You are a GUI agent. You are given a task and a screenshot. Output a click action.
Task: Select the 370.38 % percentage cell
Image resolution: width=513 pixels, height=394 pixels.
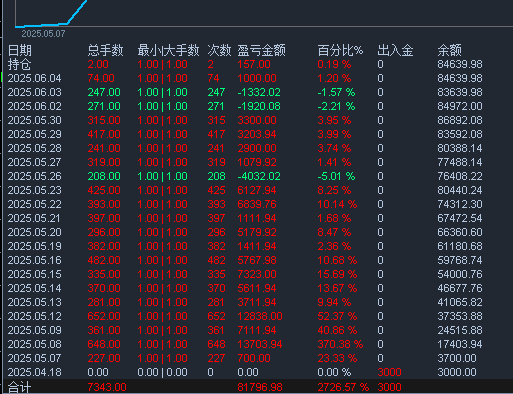340,344
